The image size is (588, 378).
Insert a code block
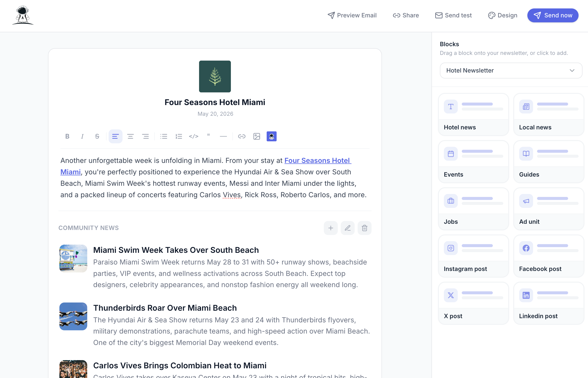pyautogui.click(x=194, y=136)
